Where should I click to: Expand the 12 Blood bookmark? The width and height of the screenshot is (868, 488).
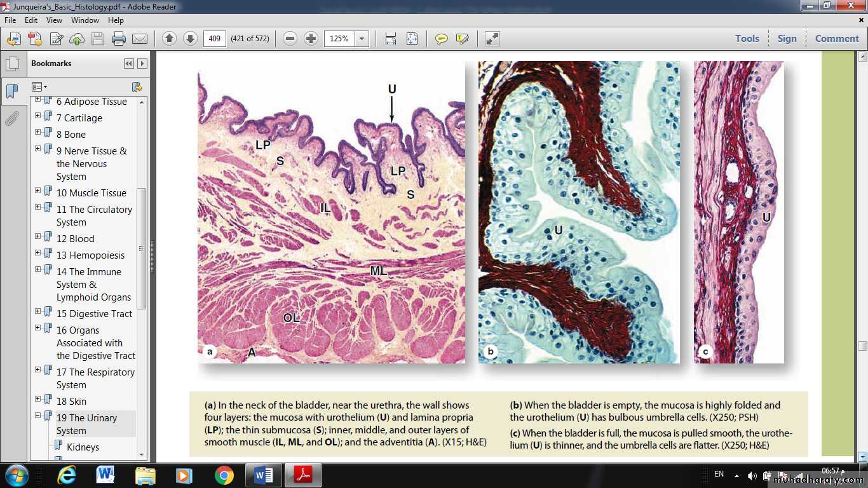coord(37,238)
